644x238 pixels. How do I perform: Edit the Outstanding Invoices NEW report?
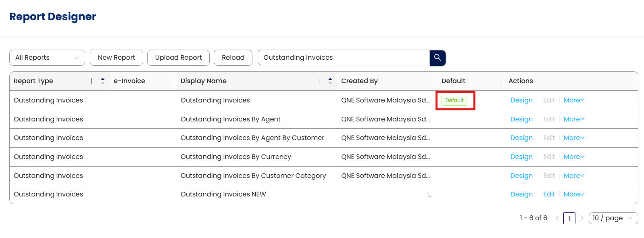tap(549, 194)
